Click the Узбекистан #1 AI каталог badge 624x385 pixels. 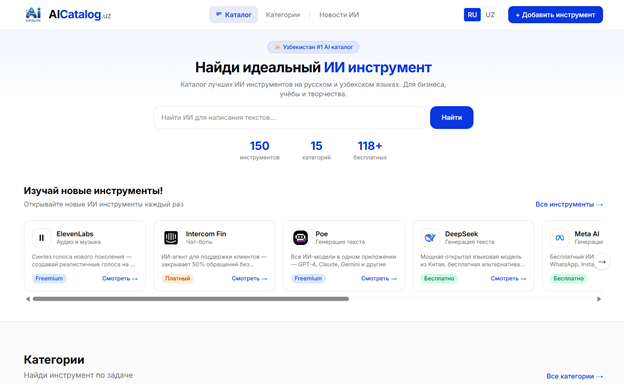[313, 47]
